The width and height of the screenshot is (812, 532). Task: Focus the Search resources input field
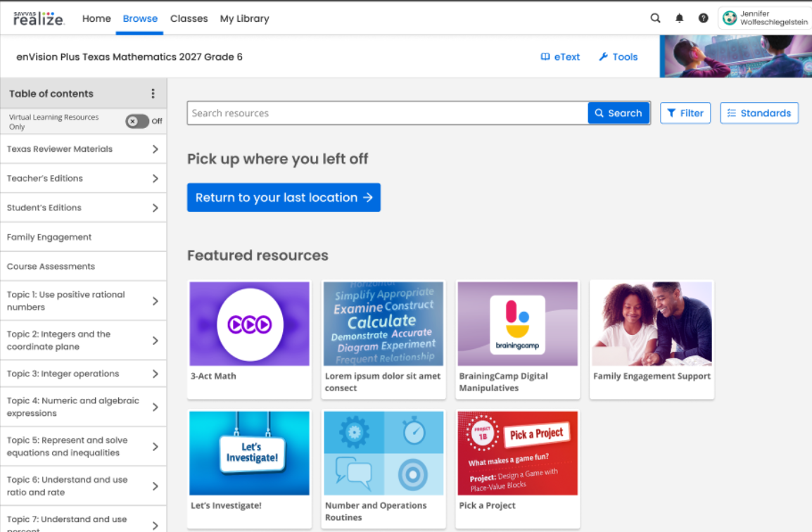point(388,113)
